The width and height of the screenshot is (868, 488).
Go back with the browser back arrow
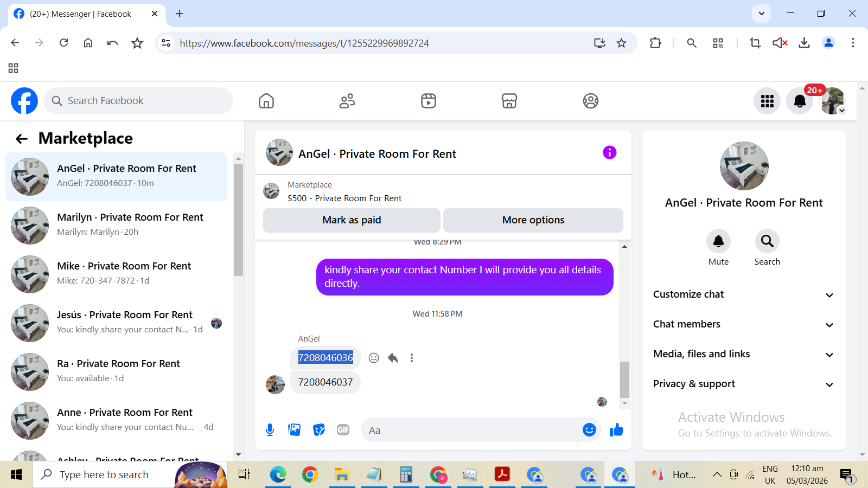[15, 43]
